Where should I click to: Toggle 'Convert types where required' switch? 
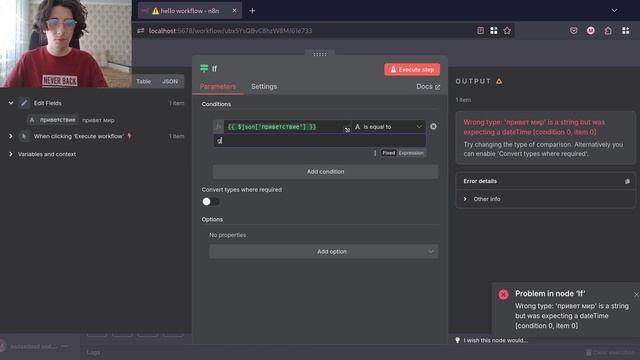(x=211, y=202)
